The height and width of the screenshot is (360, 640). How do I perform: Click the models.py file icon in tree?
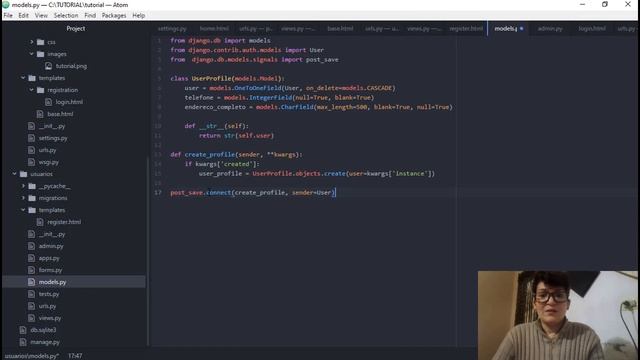point(31,282)
